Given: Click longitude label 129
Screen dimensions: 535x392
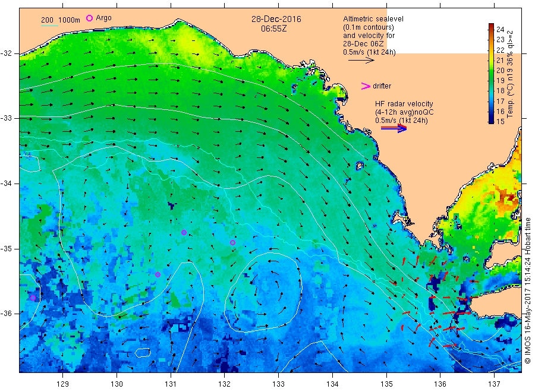Looking at the screenshot, I should click(63, 384).
